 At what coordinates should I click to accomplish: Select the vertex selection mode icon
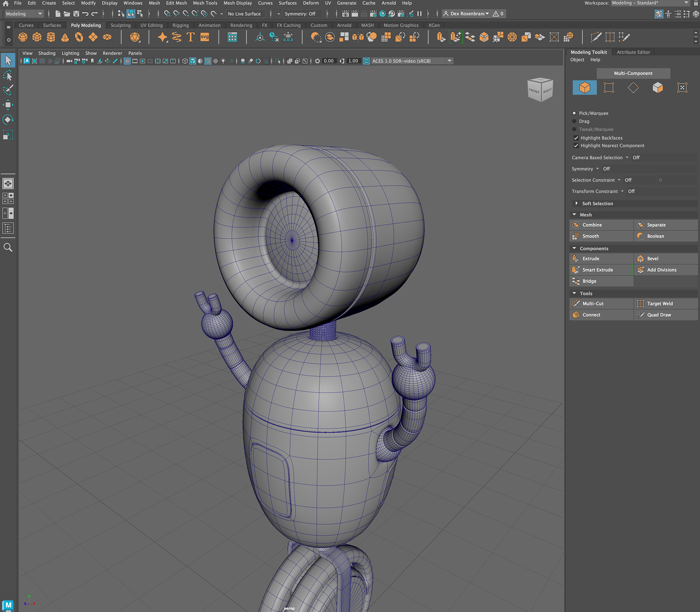point(609,88)
